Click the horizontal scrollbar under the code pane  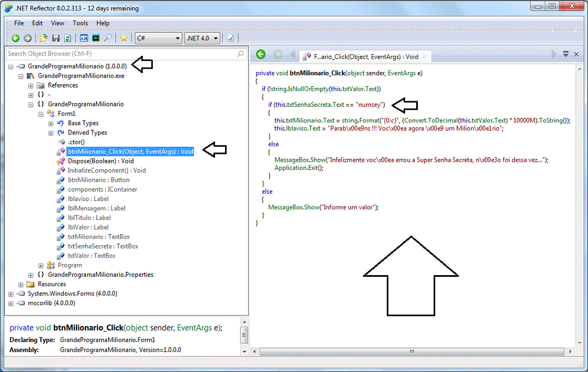point(412,352)
